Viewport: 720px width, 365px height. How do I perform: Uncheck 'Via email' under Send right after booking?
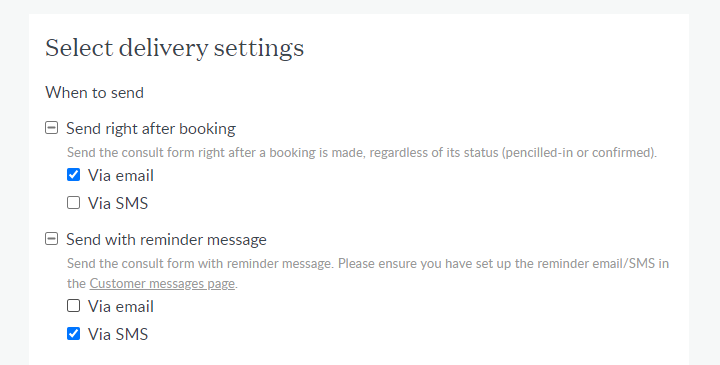pyautogui.click(x=73, y=175)
